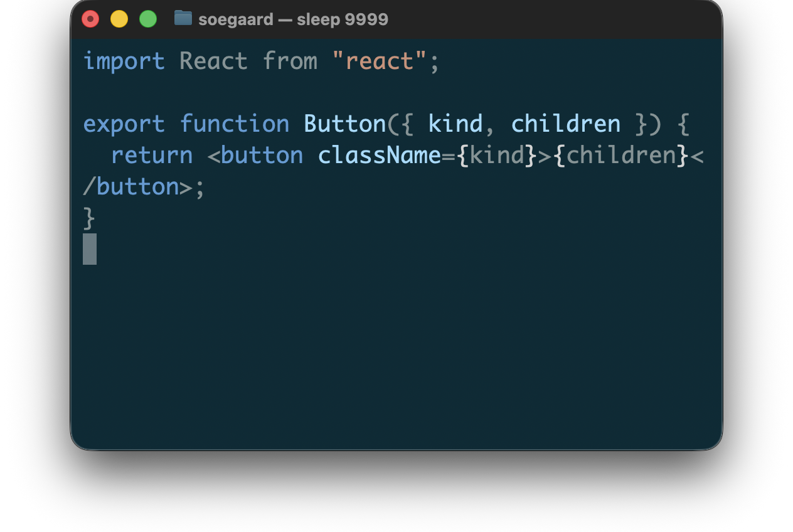The height and width of the screenshot is (532, 793).
Task: Click the gray block cursor in the terminal
Action: [x=90, y=249]
